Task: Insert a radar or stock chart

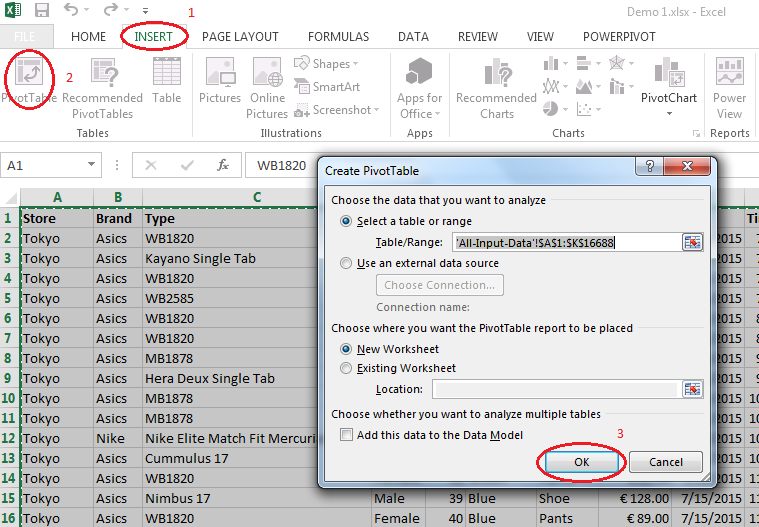Action: tap(621, 63)
